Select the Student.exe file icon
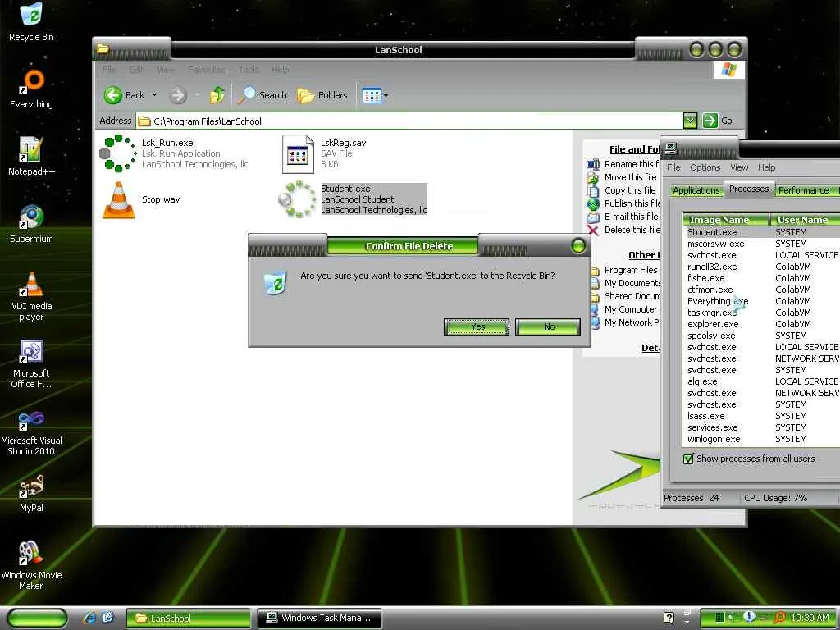The height and width of the screenshot is (630, 840). coord(298,199)
